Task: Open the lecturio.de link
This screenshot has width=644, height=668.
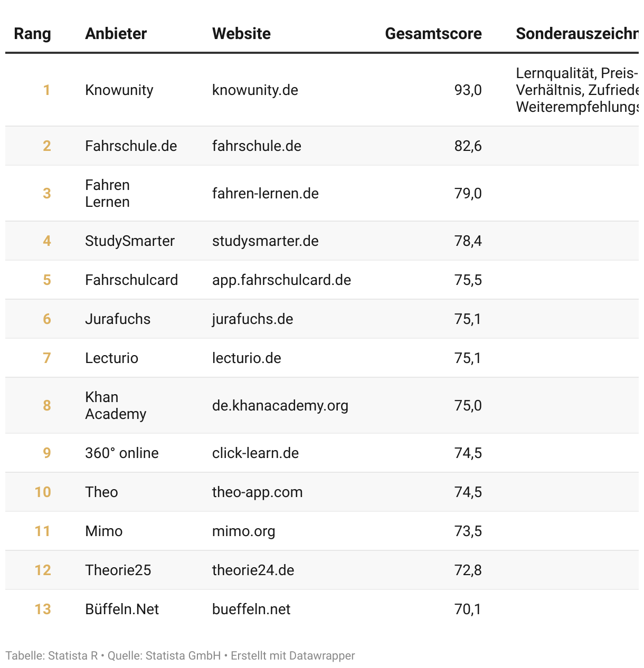Action: coord(247,358)
